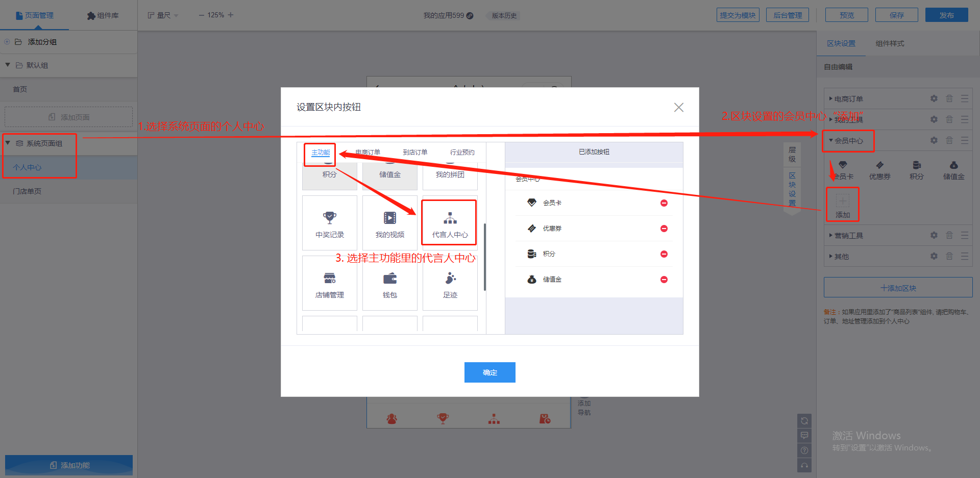
Task: Pick the 店铺管理 shop tile
Action: tap(330, 284)
